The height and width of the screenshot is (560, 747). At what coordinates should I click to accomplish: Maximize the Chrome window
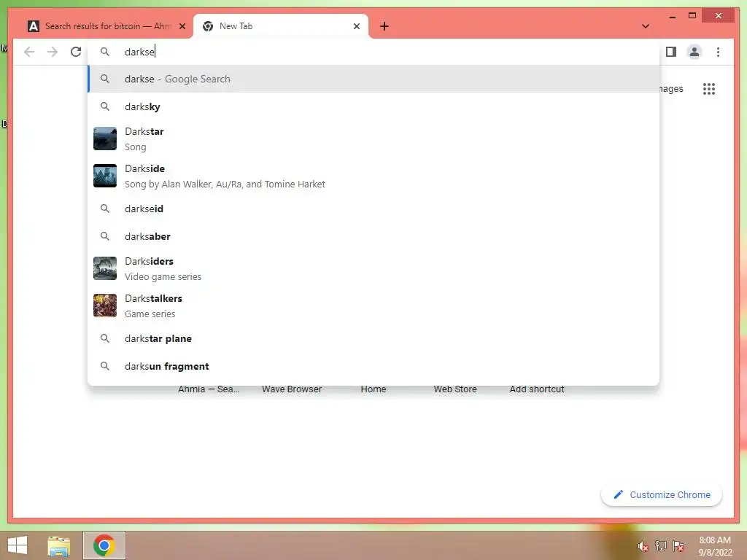(x=692, y=16)
